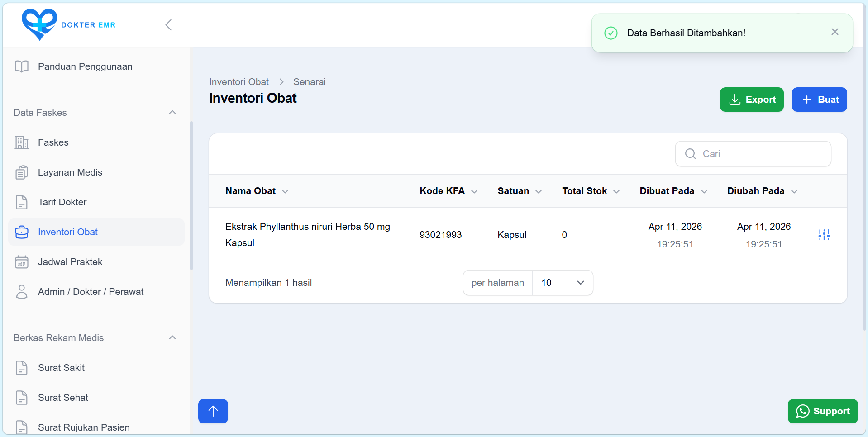Click the green Export button
Viewport: 868px width, 437px height.
(x=752, y=100)
